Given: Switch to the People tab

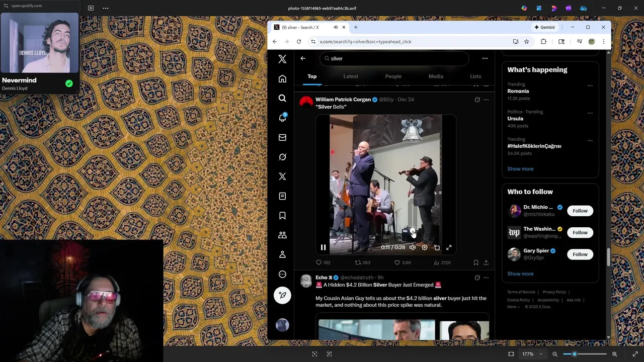Looking at the screenshot, I should coord(393,76).
